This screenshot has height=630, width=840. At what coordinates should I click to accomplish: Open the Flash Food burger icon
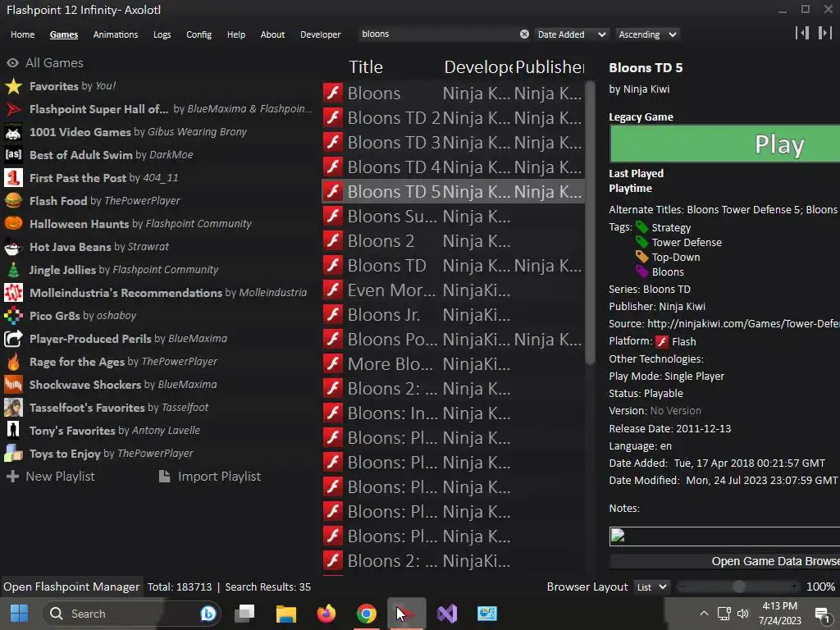coord(13,201)
